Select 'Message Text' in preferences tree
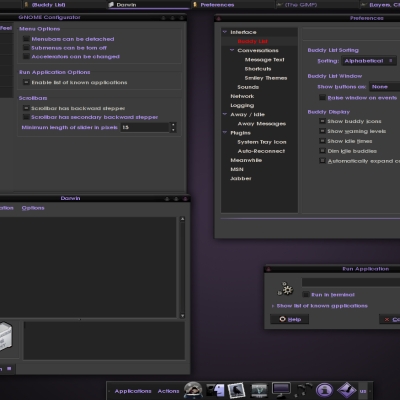Image resolution: width=400 pixels, height=400 pixels. (265, 59)
